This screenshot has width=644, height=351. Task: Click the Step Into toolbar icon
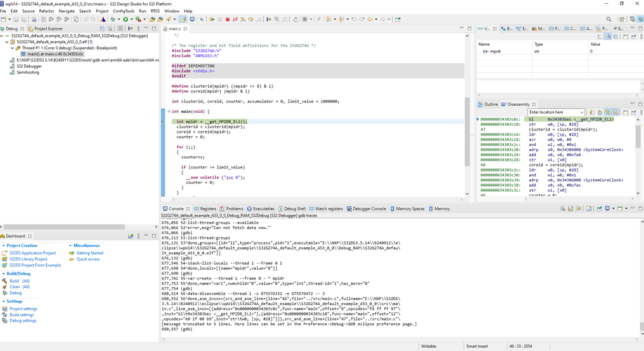243,19
